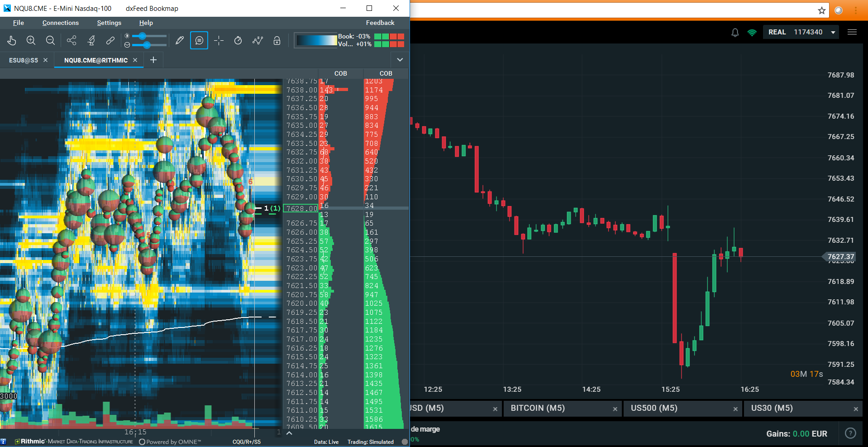Click the zoom in magnifier icon
This screenshot has height=447, width=868.
click(x=31, y=41)
